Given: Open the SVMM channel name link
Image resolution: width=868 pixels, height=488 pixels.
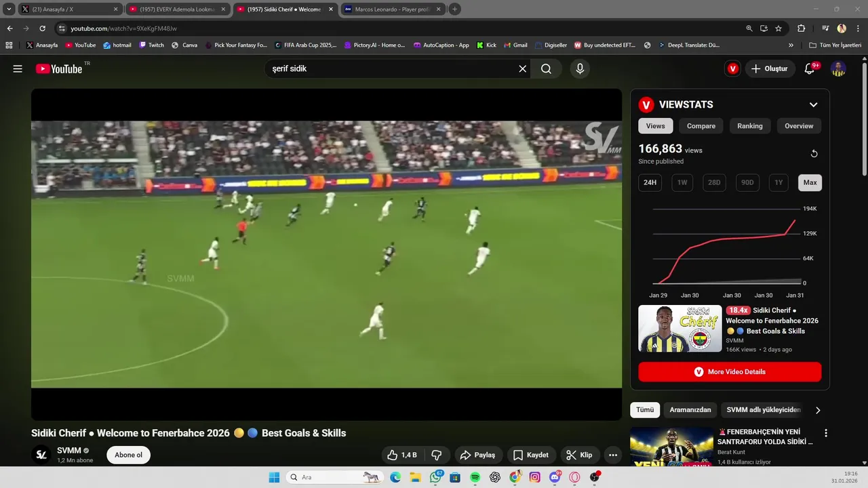Looking at the screenshot, I should point(68,450).
